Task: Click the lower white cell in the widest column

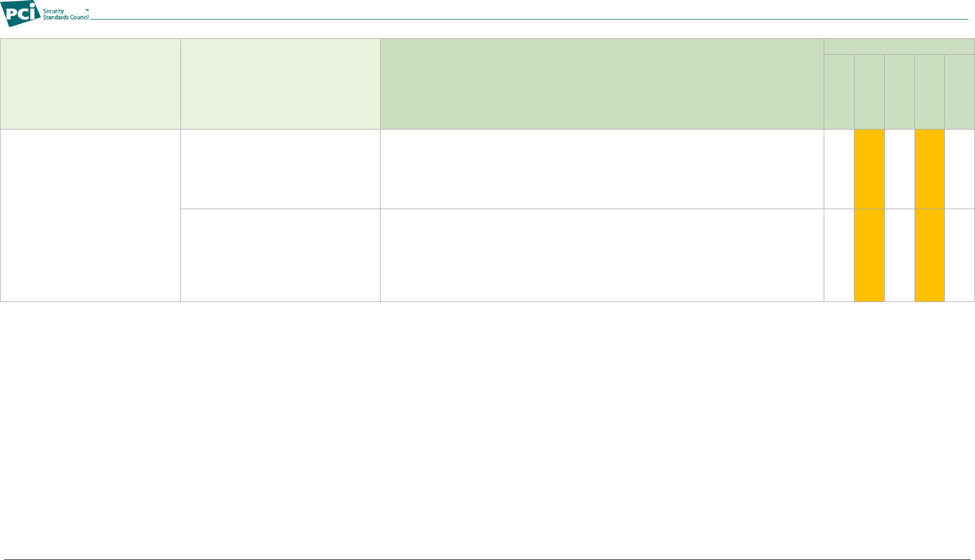Action: tap(602, 255)
